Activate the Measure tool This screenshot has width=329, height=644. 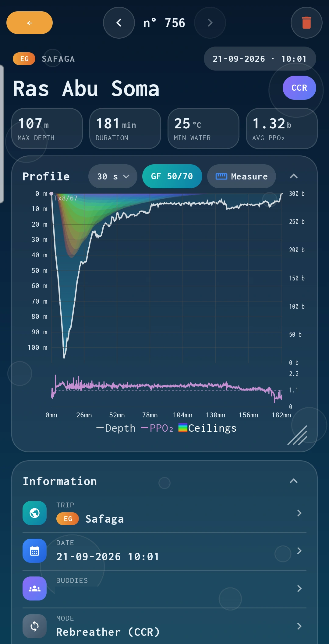click(x=242, y=176)
